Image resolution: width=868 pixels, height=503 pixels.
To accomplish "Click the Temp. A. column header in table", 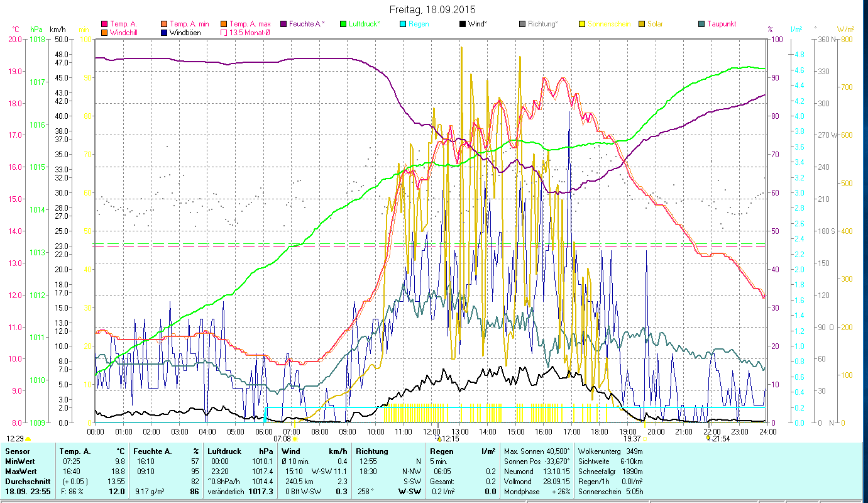I will (74, 451).
